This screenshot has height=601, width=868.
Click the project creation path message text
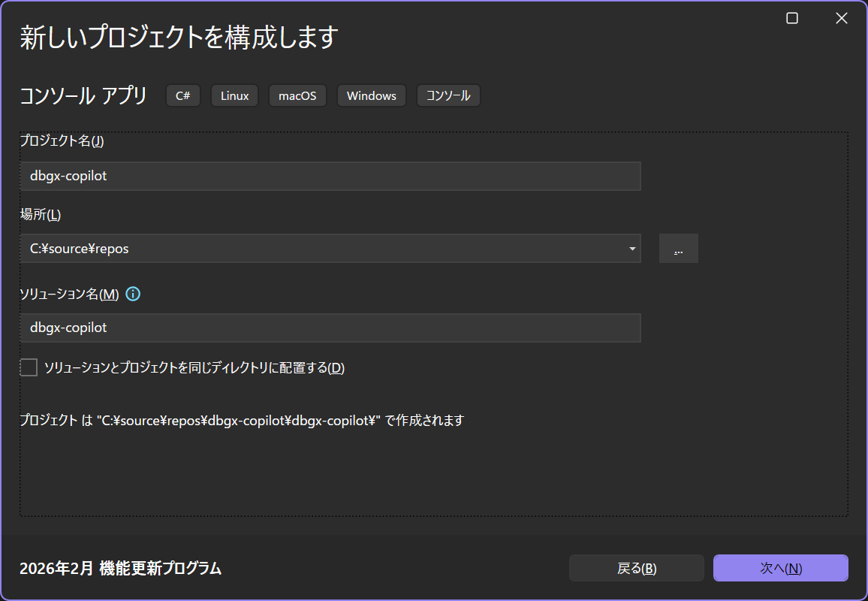(240, 420)
